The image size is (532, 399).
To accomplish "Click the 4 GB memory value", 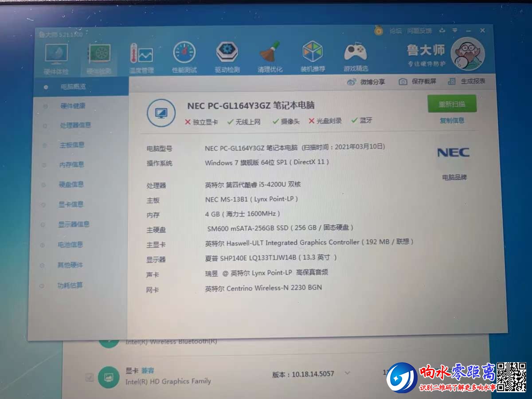I will [243, 214].
